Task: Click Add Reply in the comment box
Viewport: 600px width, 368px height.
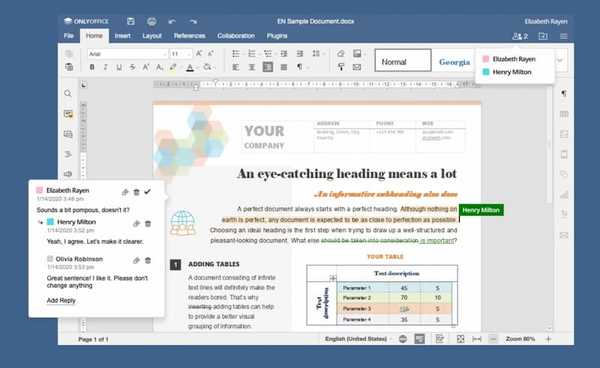Action: 61,300
